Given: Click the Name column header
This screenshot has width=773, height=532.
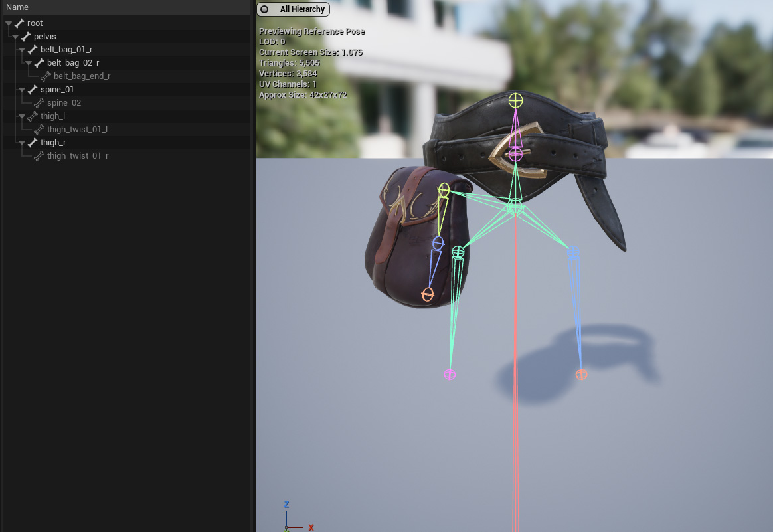Looking at the screenshot, I should pyautogui.click(x=17, y=7).
